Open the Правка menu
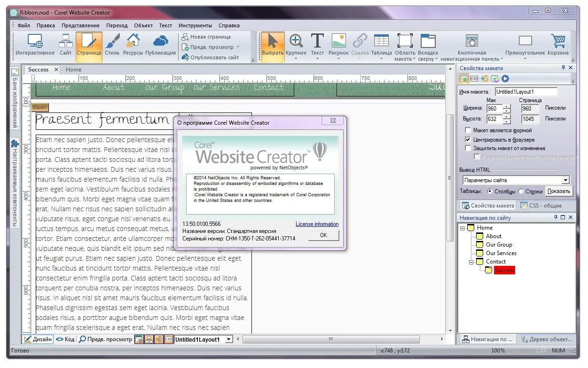This screenshot has width=588, height=368. pos(46,25)
